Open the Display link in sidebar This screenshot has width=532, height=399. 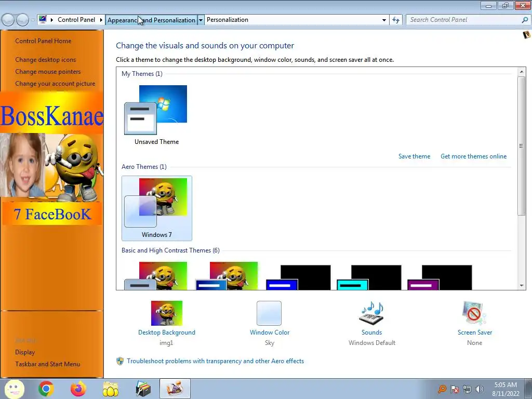point(25,352)
